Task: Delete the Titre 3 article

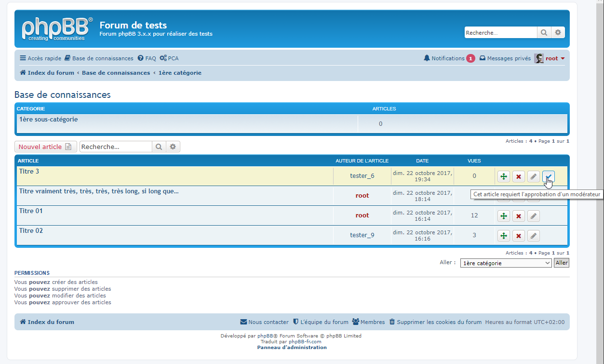Action: (518, 176)
